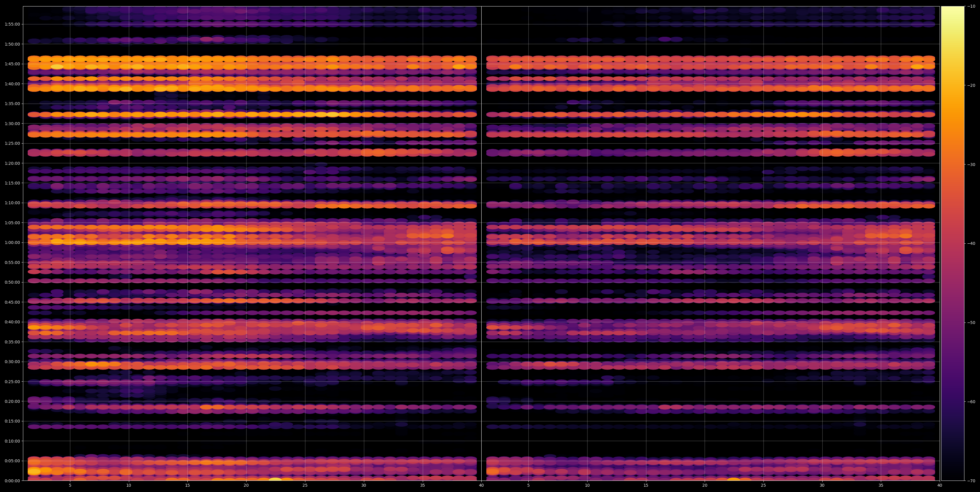Image resolution: width=980 pixels, height=492 pixels.
Task: Select the 1:20:00 y-axis tick label
Action: [12, 163]
